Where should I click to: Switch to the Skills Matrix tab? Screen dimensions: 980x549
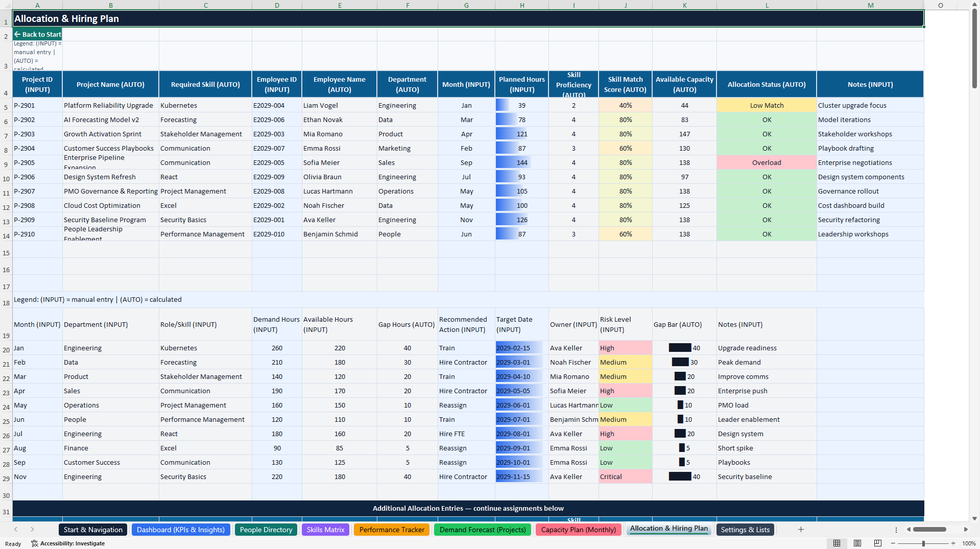(325, 530)
